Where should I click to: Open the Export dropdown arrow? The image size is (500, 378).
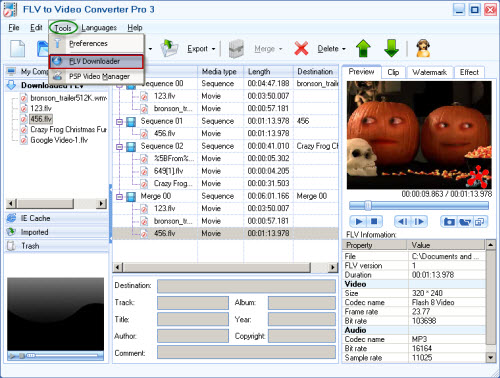pos(213,49)
